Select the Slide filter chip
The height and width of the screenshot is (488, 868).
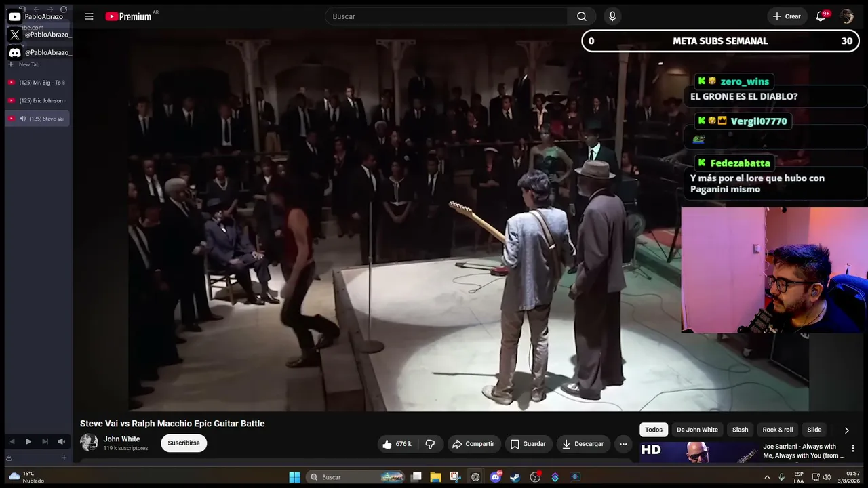tap(814, 430)
